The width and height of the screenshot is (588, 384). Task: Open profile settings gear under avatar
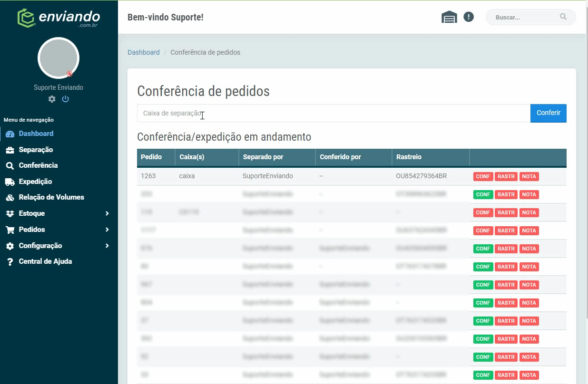pyautogui.click(x=52, y=99)
